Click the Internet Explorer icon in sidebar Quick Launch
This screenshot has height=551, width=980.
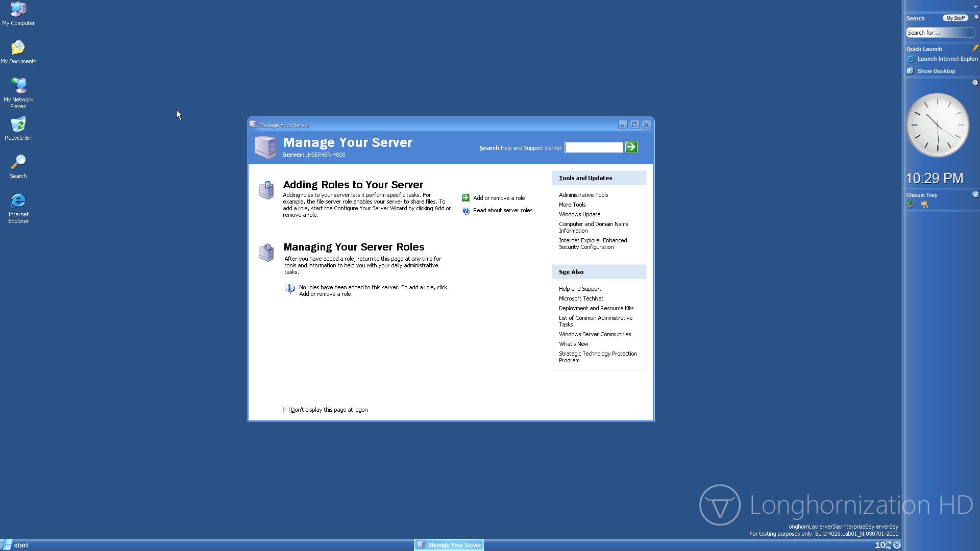(911, 59)
